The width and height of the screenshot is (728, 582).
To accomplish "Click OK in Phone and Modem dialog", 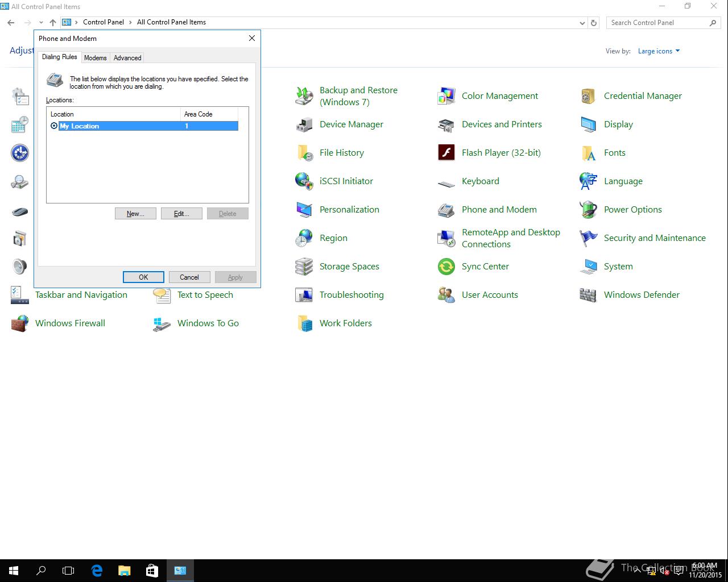I will click(x=143, y=277).
